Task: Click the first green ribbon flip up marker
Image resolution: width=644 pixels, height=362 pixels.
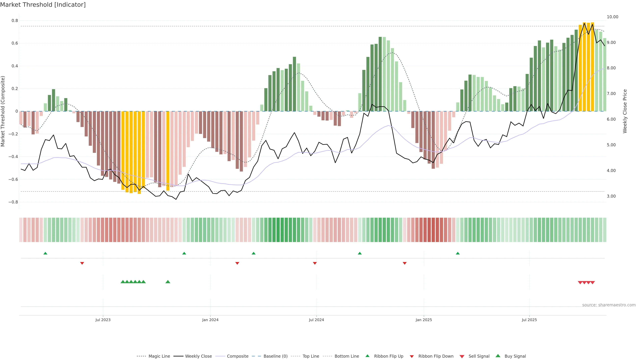Action: point(45,253)
